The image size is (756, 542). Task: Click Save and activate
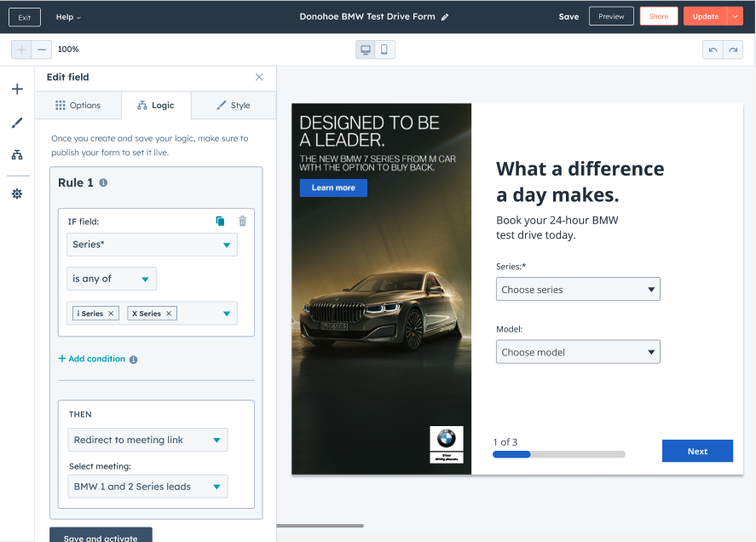pyautogui.click(x=100, y=537)
